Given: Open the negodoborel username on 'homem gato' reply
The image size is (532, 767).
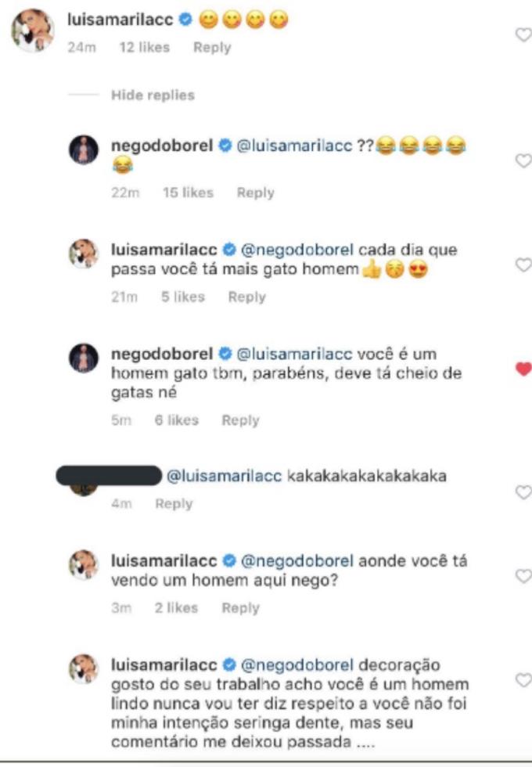Looking at the screenshot, I should tap(162, 352).
